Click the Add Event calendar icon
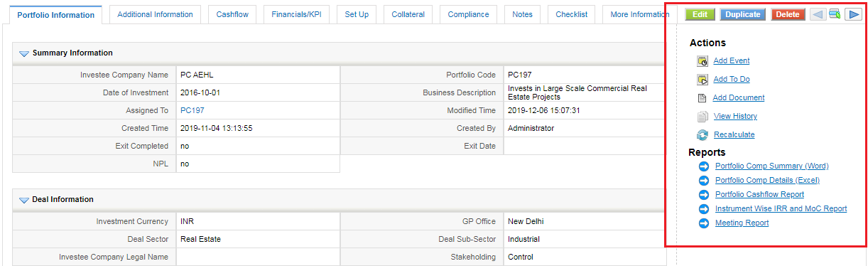 click(702, 61)
